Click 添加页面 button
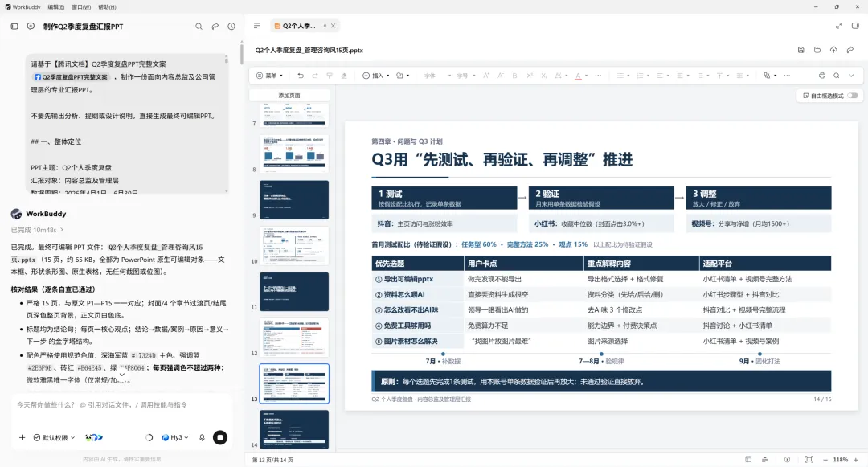The width and height of the screenshot is (868, 467). 289,96
